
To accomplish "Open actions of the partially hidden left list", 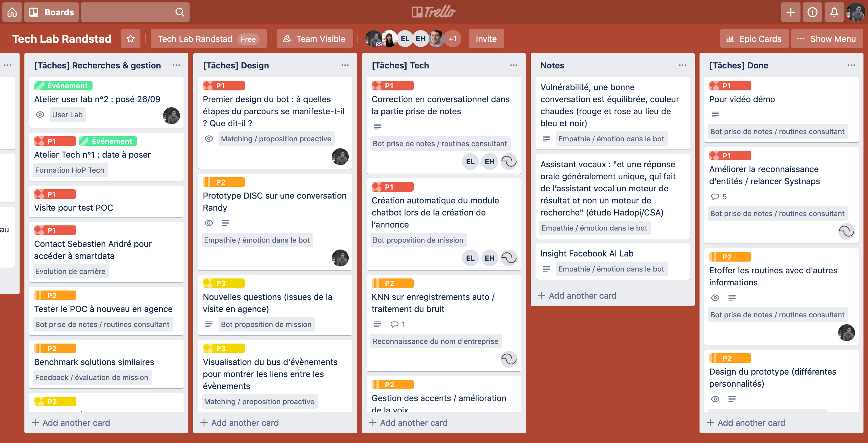I will [x=8, y=65].
